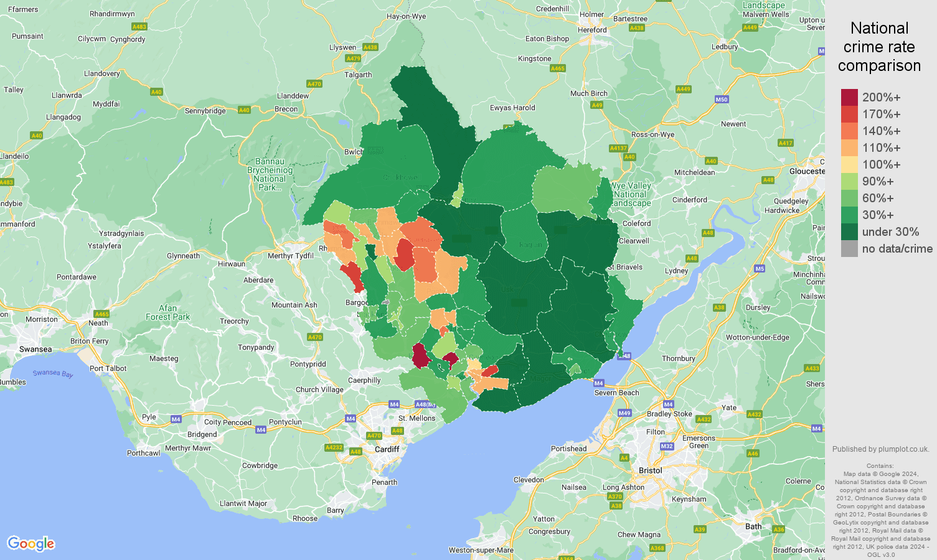Click the National crime rate comparison title

click(879, 47)
